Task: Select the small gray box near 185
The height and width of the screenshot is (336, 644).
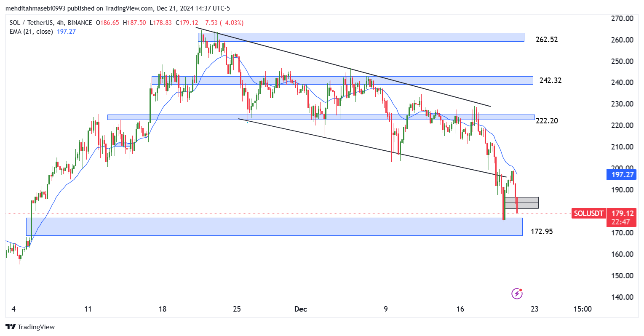Action: 522,203
